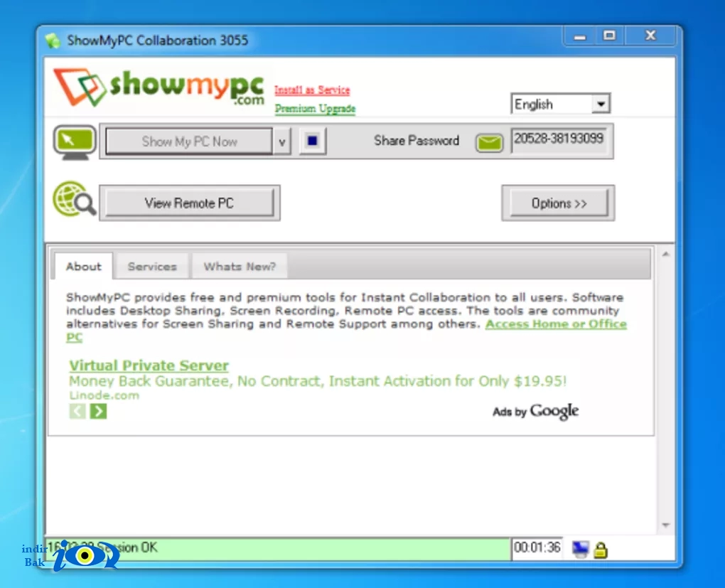Open the Whats New? tab
The width and height of the screenshot is (725, 588).
[x=239, y=267]
